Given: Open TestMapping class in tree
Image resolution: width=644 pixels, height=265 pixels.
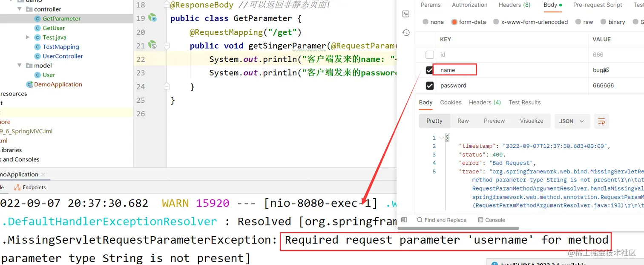Looking at the screenshot, I should click(60, 47).
